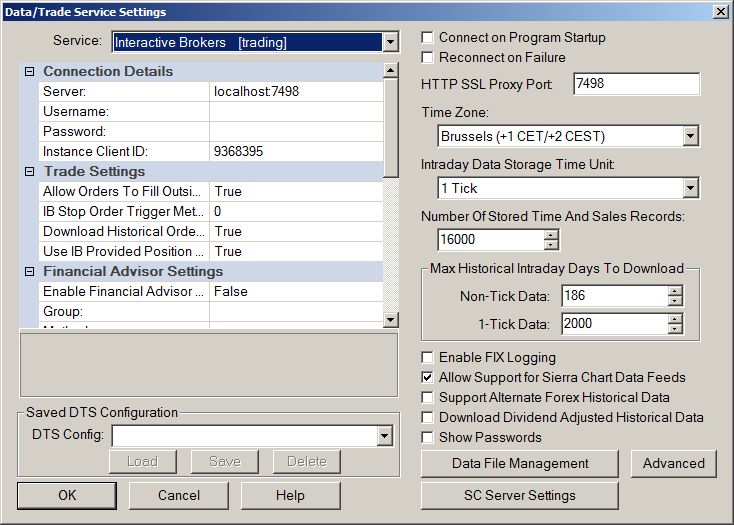The image size is (734, 525).
Task: Open Advanced settings
Action: [674, 464]
